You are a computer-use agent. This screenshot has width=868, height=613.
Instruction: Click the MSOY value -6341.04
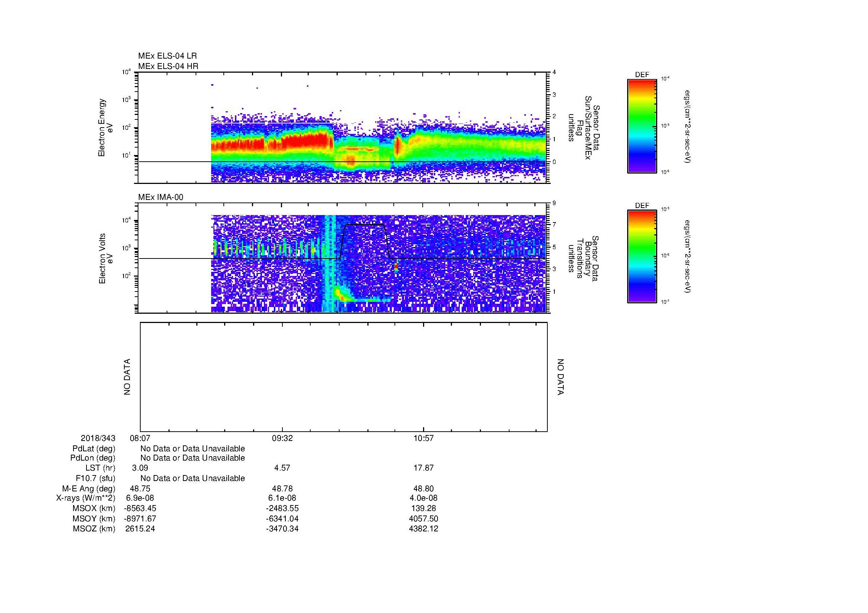(282, 518)
